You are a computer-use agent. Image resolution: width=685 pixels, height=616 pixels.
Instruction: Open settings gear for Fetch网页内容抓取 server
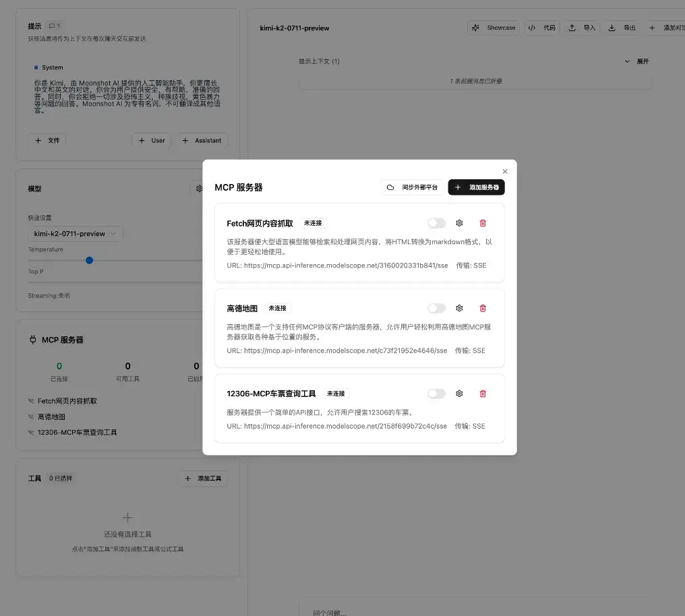pyautogui.click(x=459, y=222)
